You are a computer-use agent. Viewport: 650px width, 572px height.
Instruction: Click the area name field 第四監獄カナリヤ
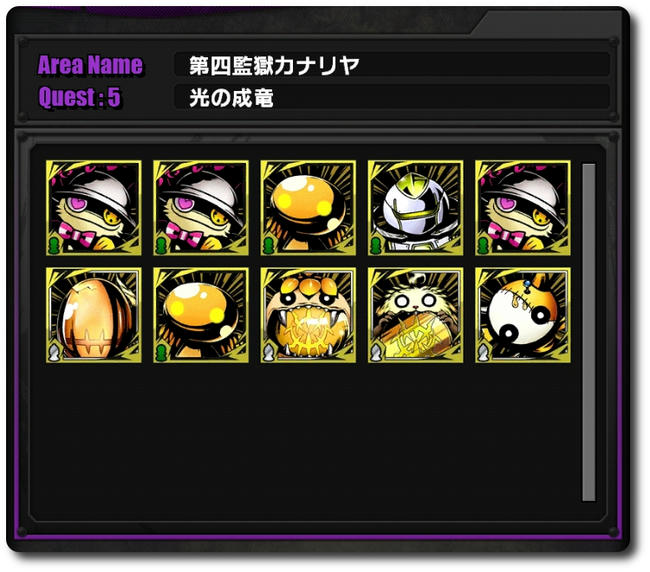click(x=392, y=65)
